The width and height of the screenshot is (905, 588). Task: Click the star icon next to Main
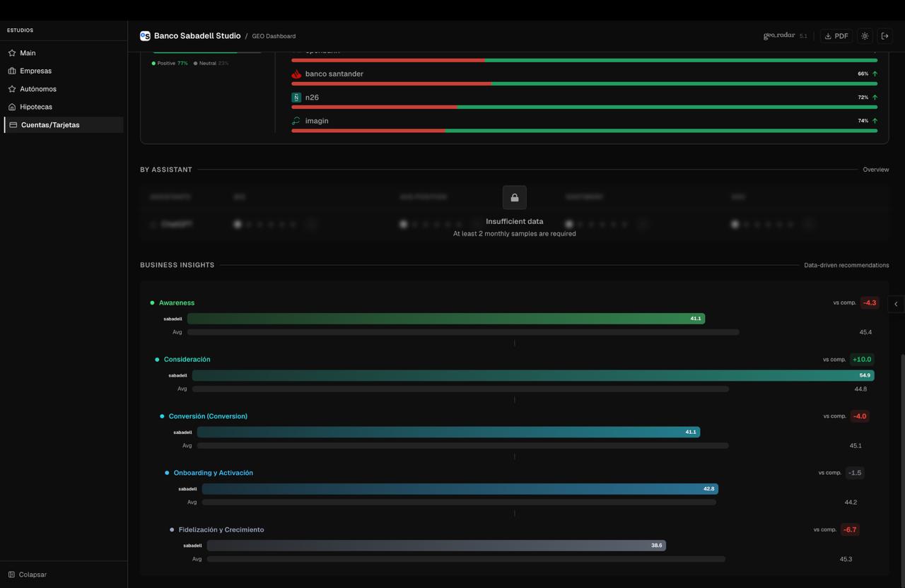(12, 53)
